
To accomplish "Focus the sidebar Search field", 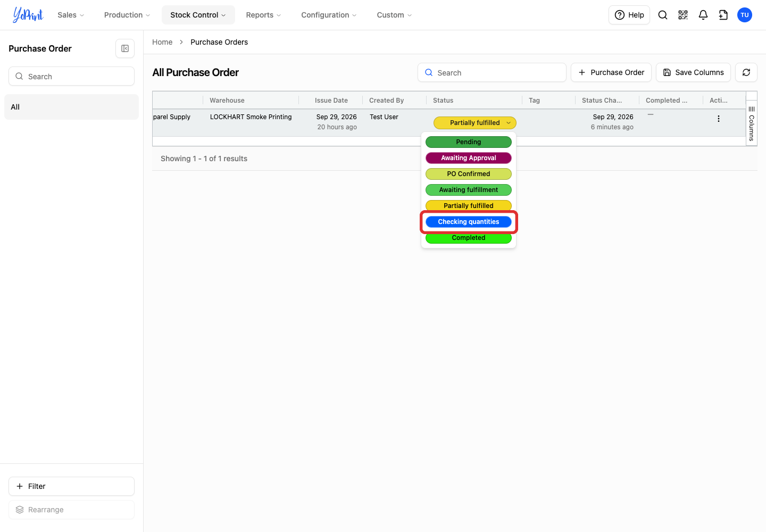I will [x=71, y=76].
